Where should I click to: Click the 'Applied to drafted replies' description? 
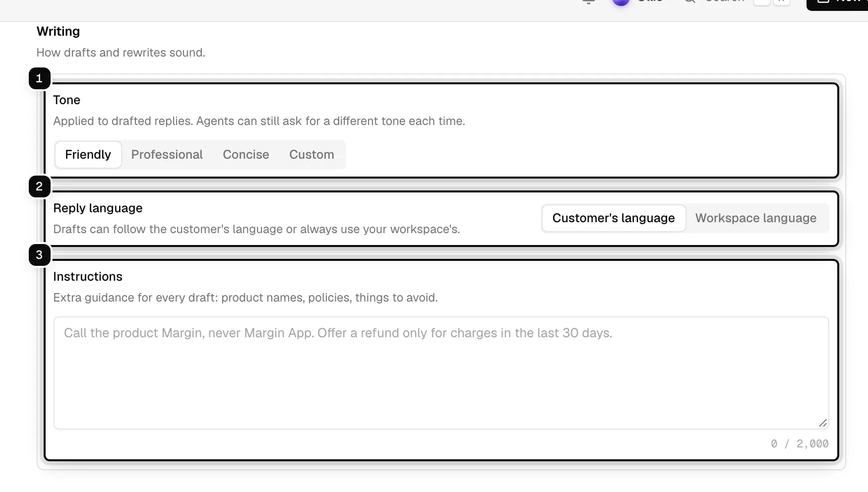point(259,121)
